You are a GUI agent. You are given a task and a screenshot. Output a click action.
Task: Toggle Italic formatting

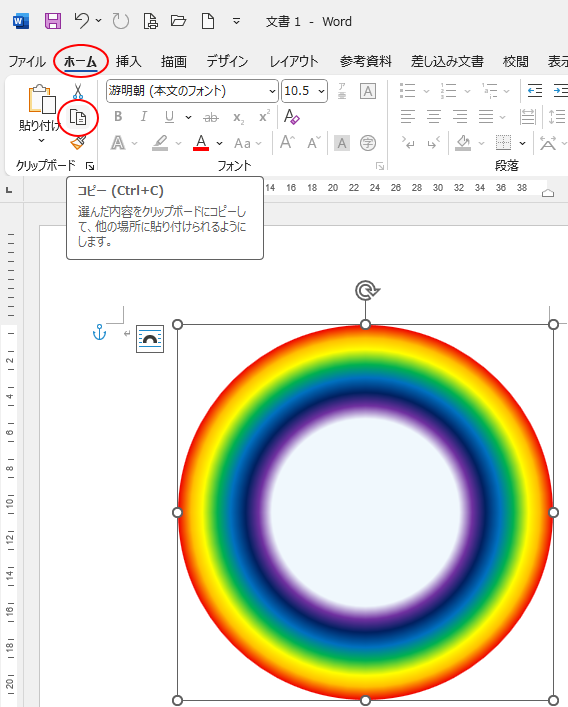[x=144, y=117]
